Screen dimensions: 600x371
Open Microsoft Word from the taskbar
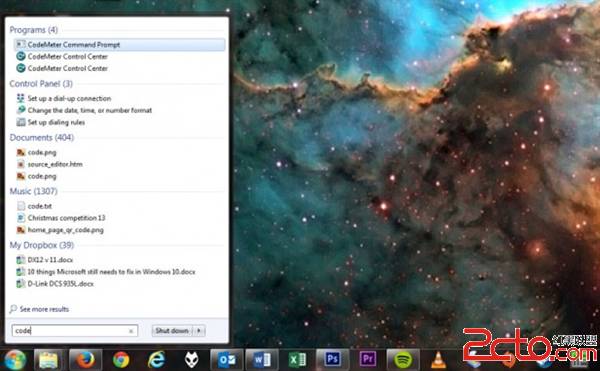point(262,360)
